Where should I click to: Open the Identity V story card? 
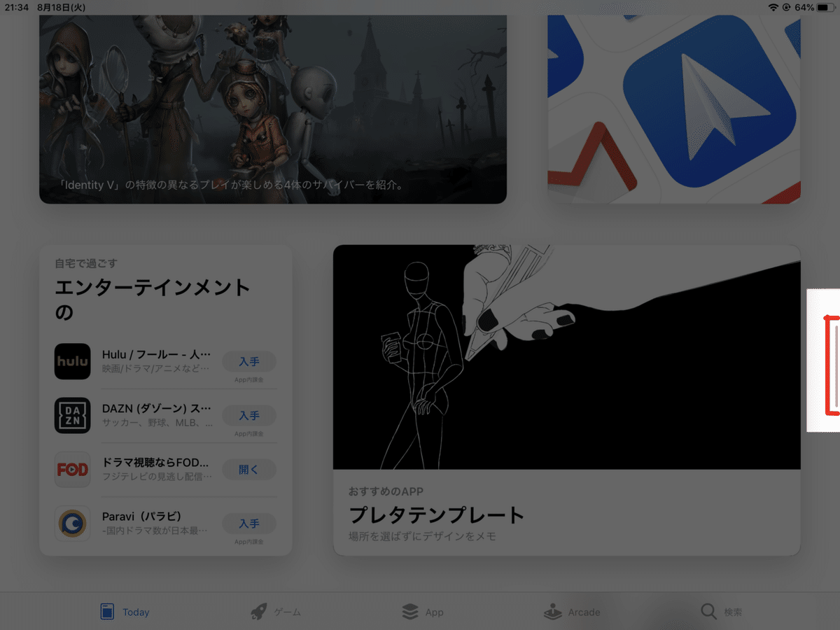[273, 105]
